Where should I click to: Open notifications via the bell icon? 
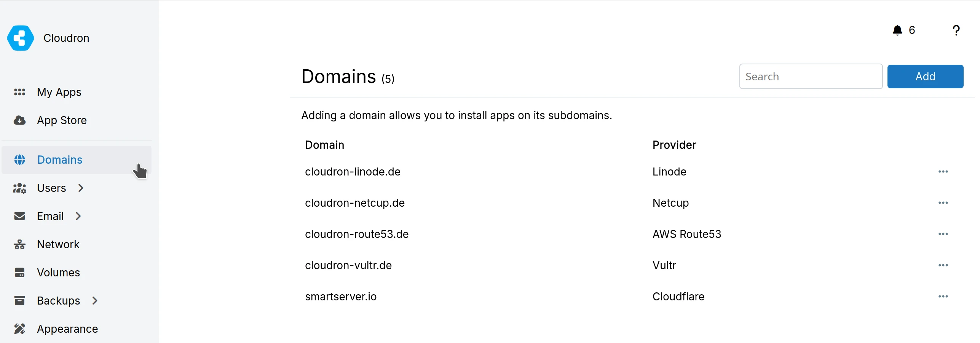pos(898,30)
